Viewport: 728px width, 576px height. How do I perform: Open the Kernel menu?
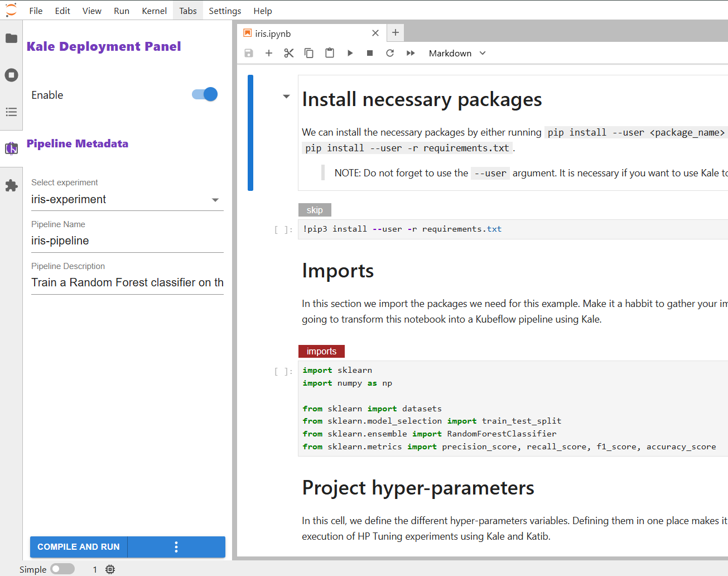(x=154, y=11)
